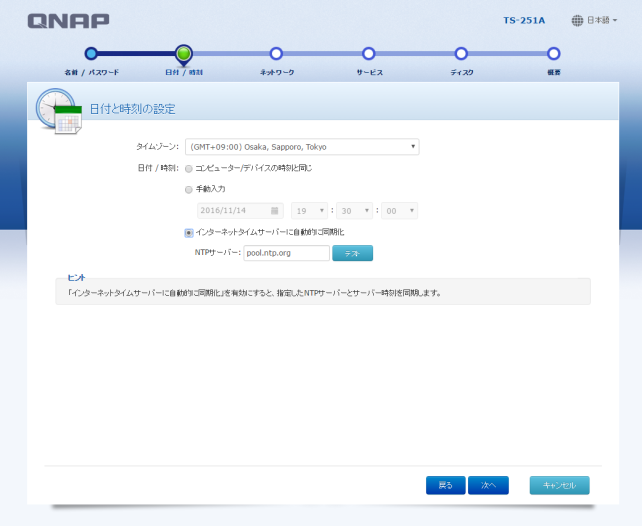Select internet time server sync radio
The image size is (642, 526).
tap(189, 233)
